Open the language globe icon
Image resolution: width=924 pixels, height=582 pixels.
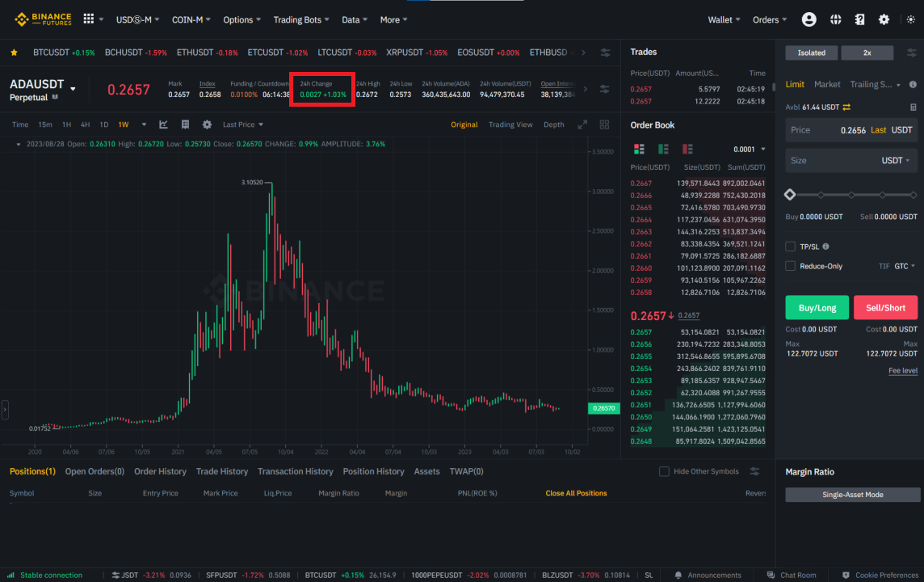click(x=836, y=19)
